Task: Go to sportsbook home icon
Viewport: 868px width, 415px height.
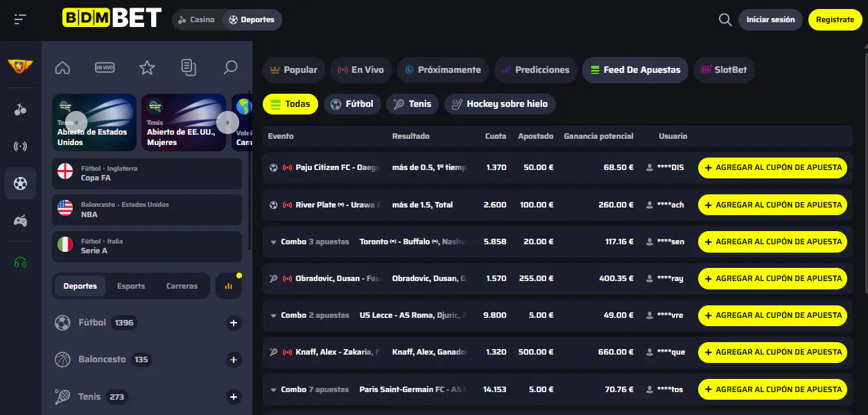Action: [x=62, y=67]
